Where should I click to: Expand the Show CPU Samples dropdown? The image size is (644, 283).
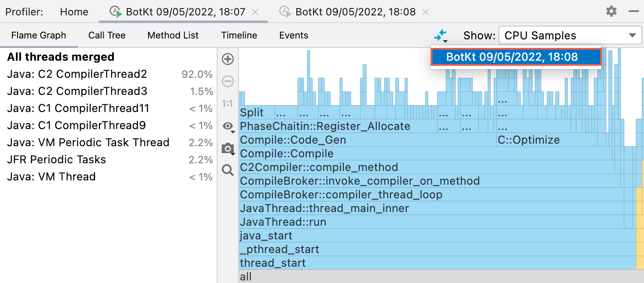[x=570, y=35]
